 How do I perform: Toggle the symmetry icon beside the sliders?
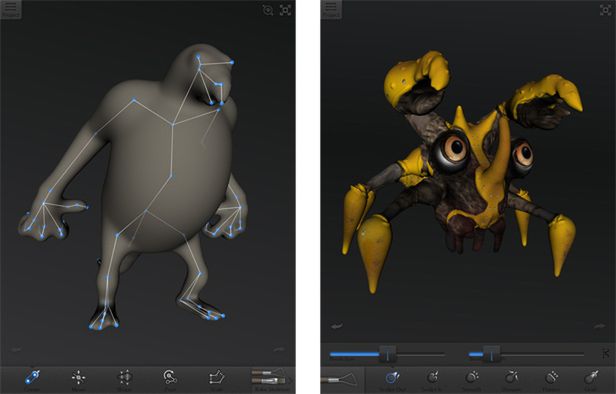click(605, 354)
